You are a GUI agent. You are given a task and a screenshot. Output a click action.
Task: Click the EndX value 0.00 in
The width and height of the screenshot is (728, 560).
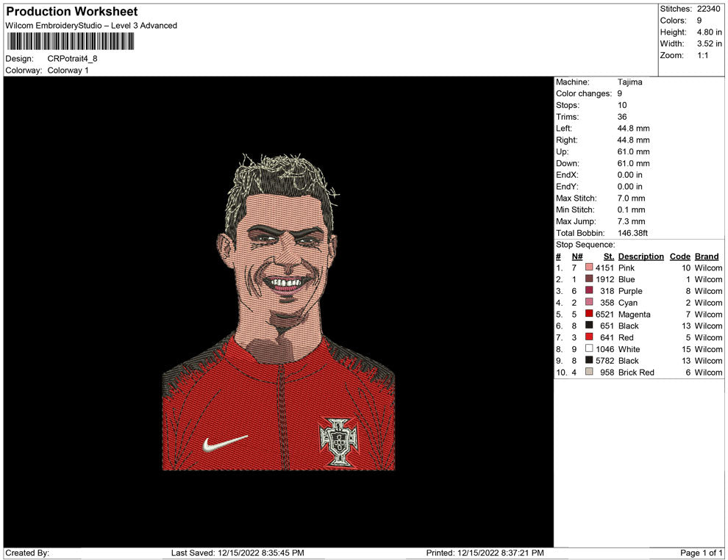pos(629,174)
